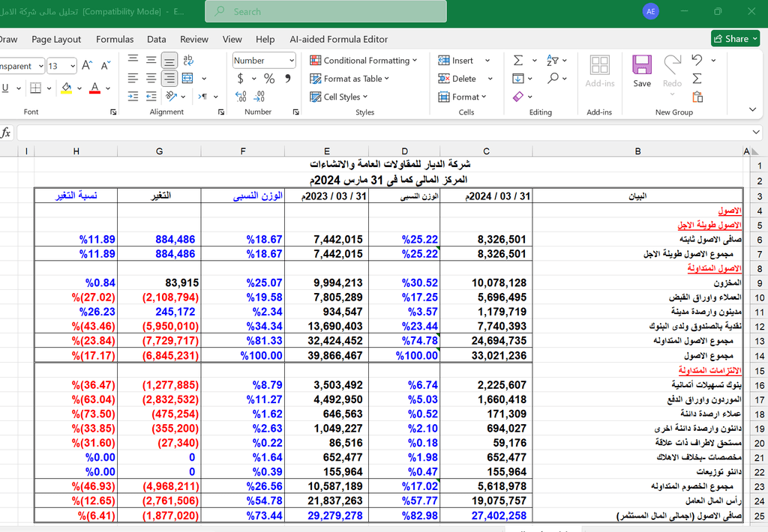Expand the Conditional Formatting menu

point(366,61)
